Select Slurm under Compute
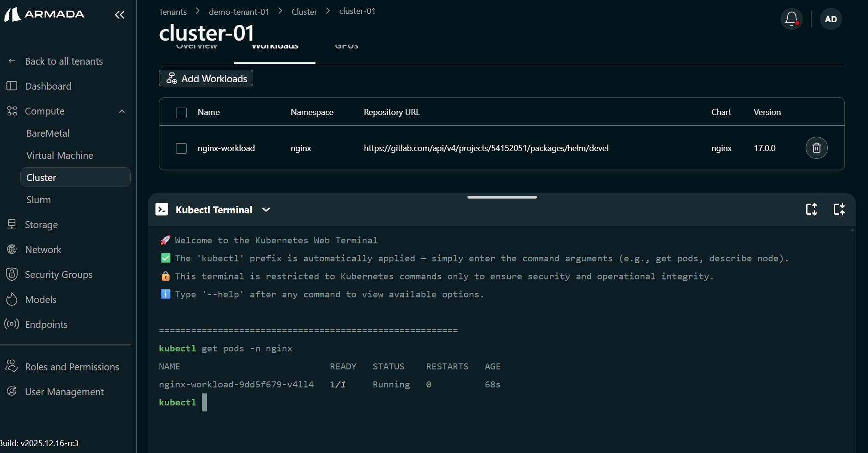Image resolution: width=868 pixels, height=453 pixels. pos(38,200)
